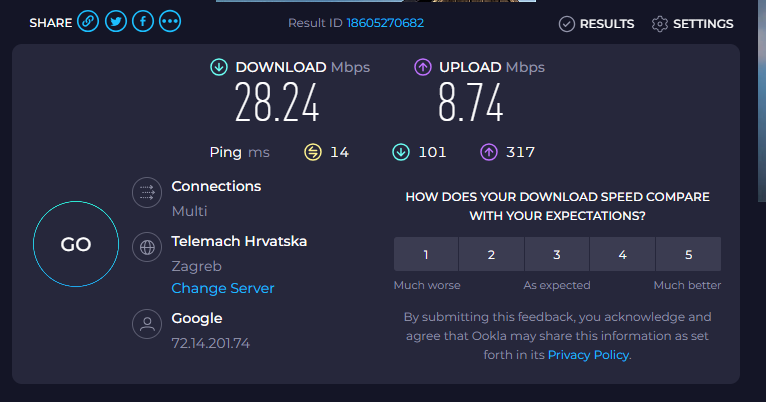Screen dimensions: 766x402
Task: Share result on Facebook
Action: click(x=143, y=21)
